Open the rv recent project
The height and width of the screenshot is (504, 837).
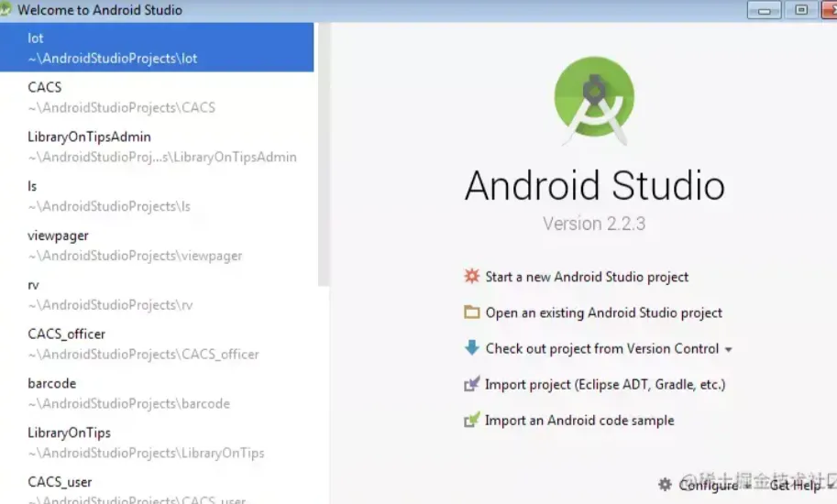coord(157,294)
